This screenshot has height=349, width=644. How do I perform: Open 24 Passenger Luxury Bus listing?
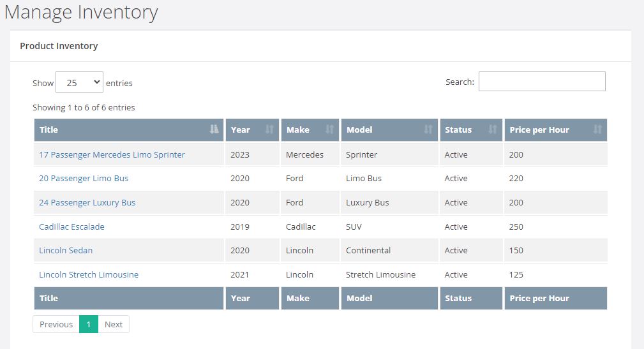[x=87, y=203]
